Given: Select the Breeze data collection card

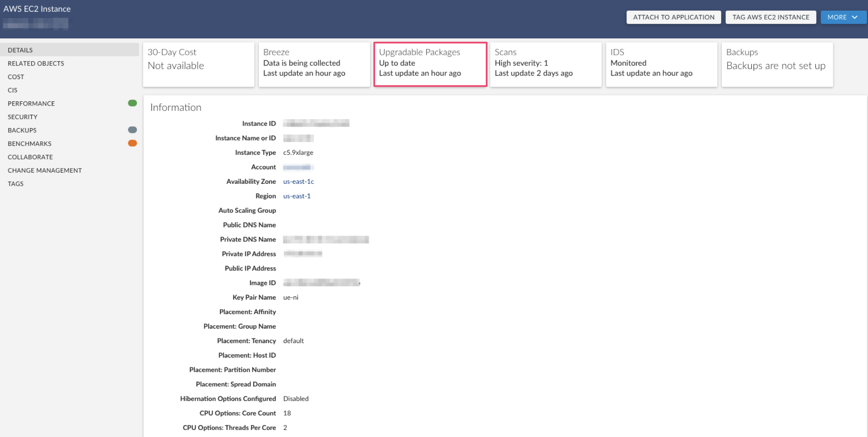Looking at the screenshot, I should (314, 64).
